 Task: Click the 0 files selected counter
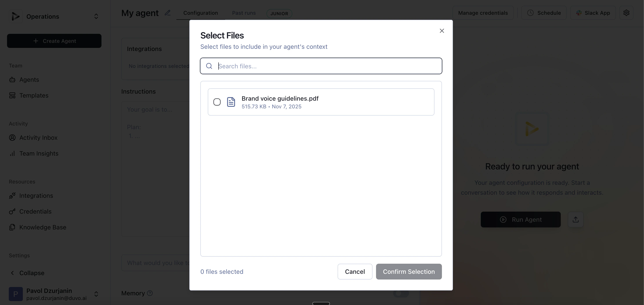tap(222, 271)
